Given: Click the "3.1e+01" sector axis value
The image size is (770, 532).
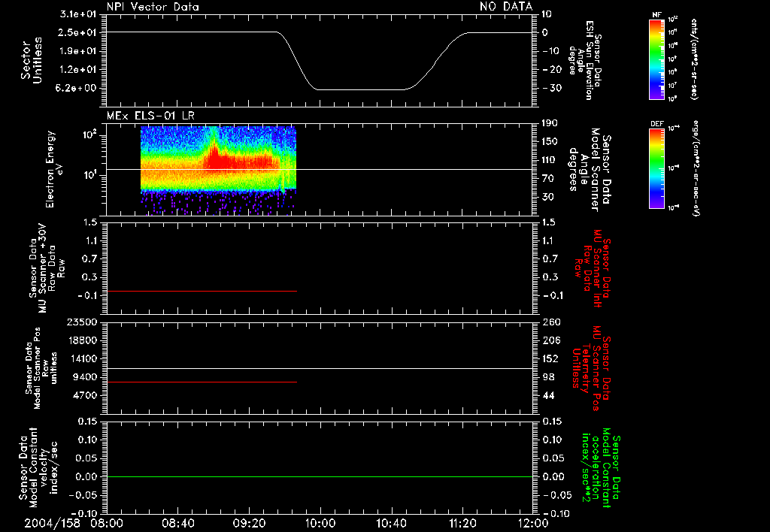Looking at the screenshot, I should pos(78,14).
